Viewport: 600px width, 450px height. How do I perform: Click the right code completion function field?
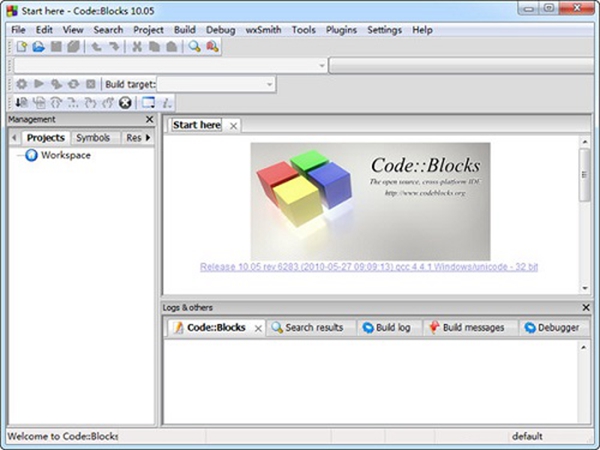(x=462, y=65)
